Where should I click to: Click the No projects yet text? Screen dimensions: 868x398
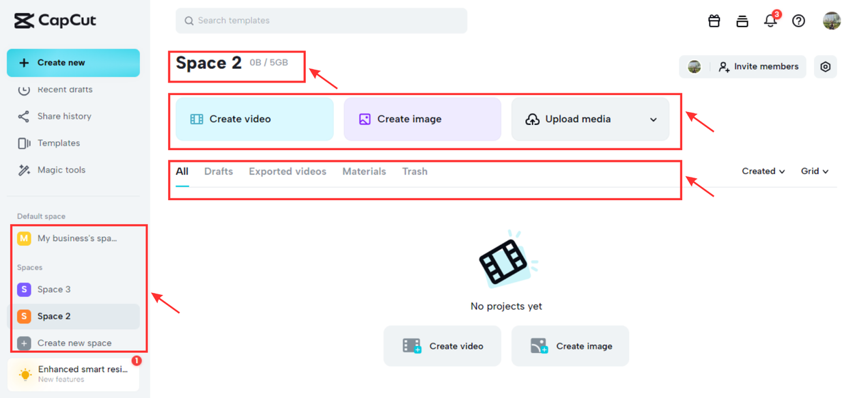[506, 307]
